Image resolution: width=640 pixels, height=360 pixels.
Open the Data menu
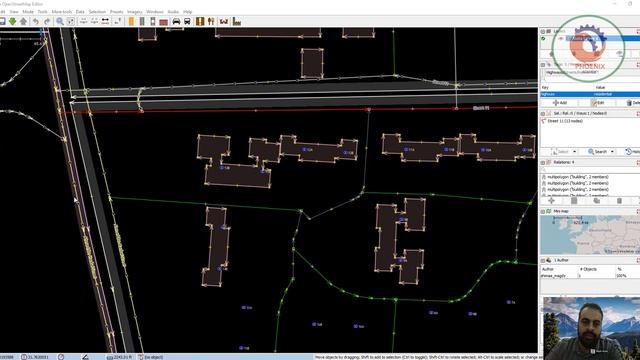point(80,12)
